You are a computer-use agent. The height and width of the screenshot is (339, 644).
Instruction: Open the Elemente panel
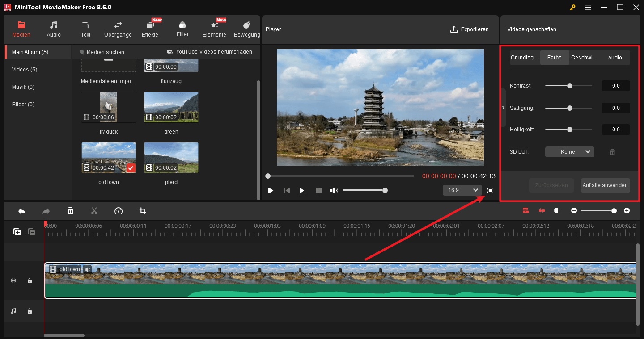214,29
